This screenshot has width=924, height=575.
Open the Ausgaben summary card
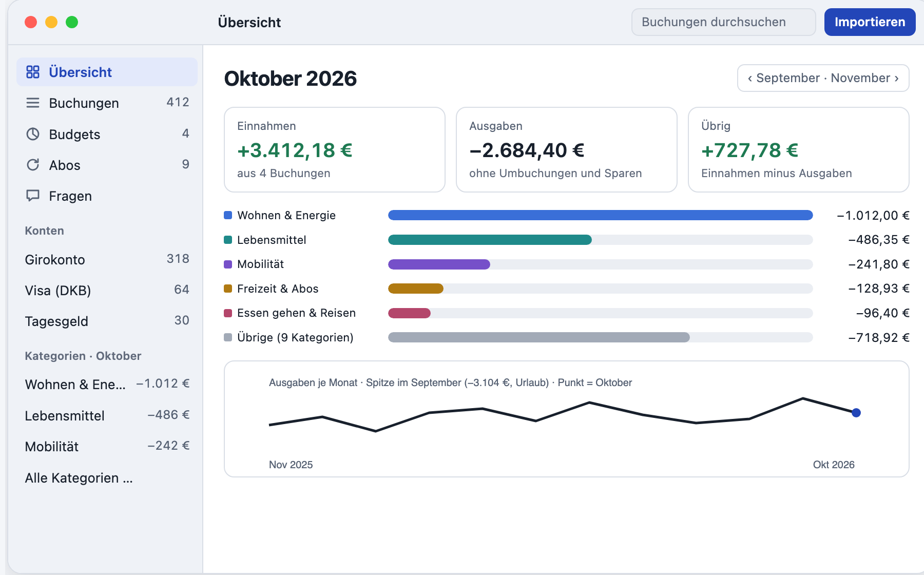pos(567,149)
